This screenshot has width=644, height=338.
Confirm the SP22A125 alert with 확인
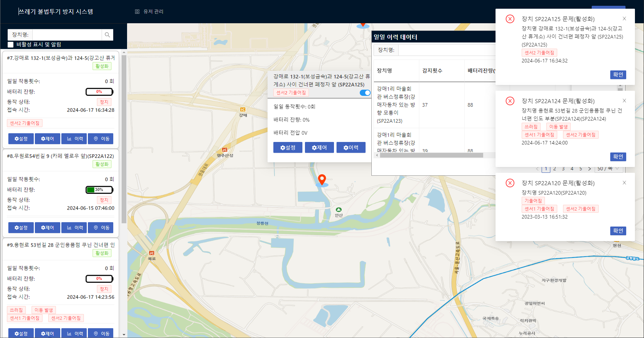pos(618,74)
